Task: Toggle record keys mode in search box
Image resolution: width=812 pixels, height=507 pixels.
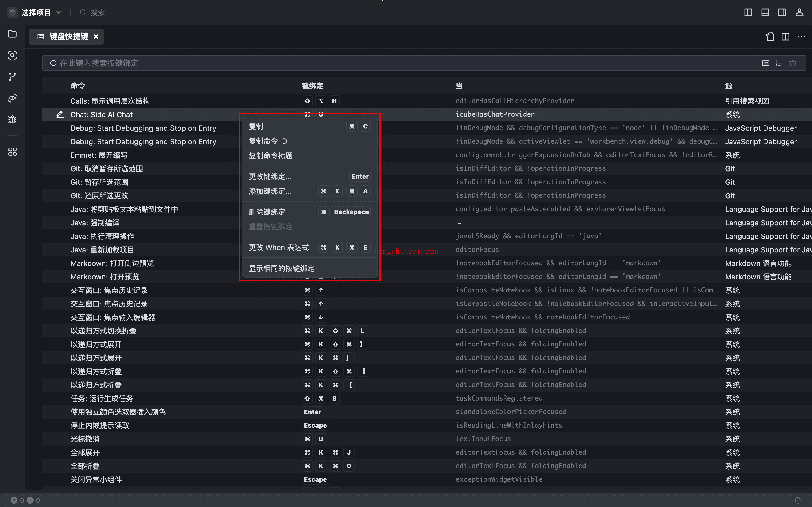Action: [x=766, y=63]
